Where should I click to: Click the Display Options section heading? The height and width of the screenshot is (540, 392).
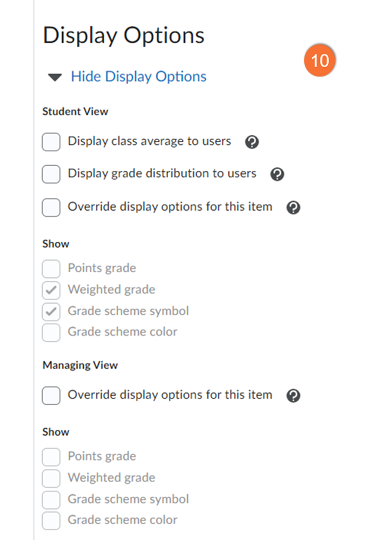123,36
